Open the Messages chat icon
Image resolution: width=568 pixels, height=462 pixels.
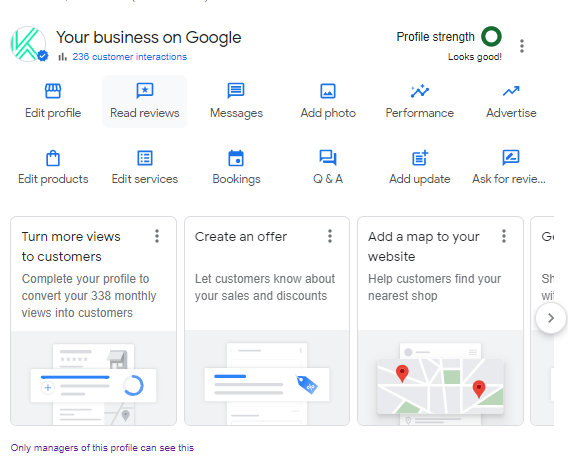(236, 91)
